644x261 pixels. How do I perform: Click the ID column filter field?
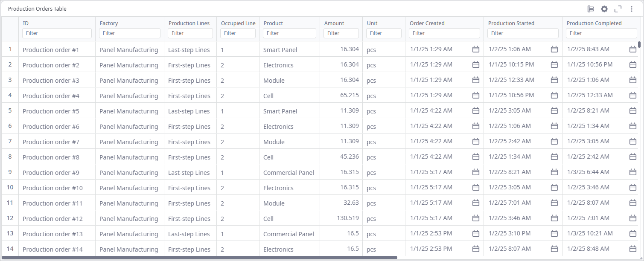[x=57, y=33]
